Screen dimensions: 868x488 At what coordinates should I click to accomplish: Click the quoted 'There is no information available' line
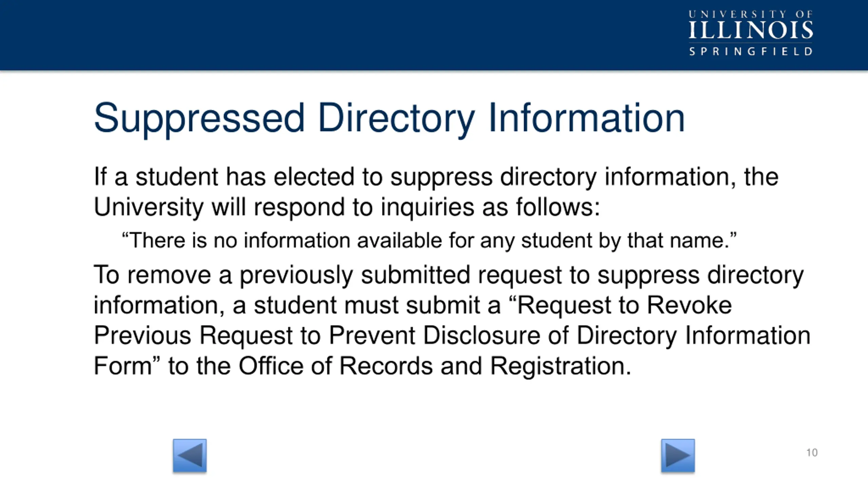(x=429, y=241)
